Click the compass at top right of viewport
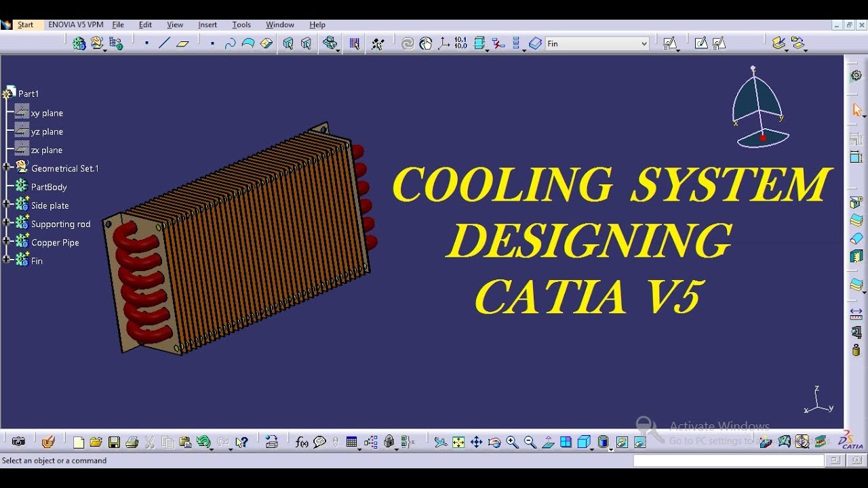The image size is (868, 488). coord(760,107)
